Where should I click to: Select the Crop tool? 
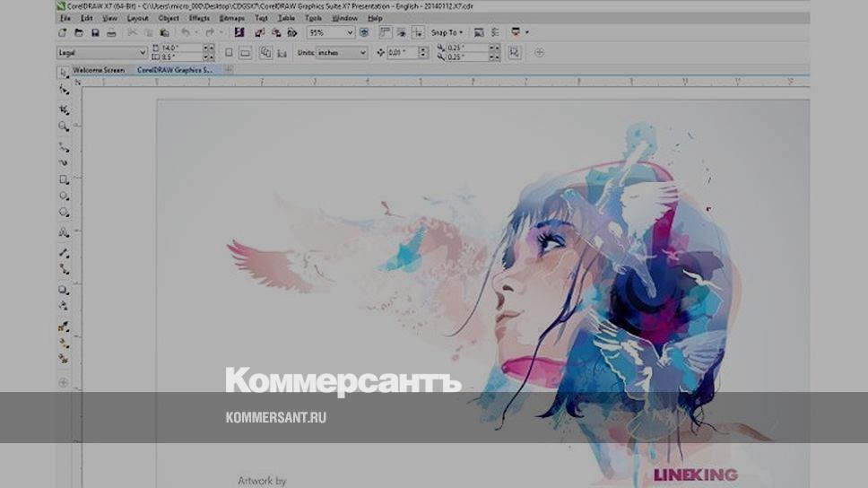[64, 109]
